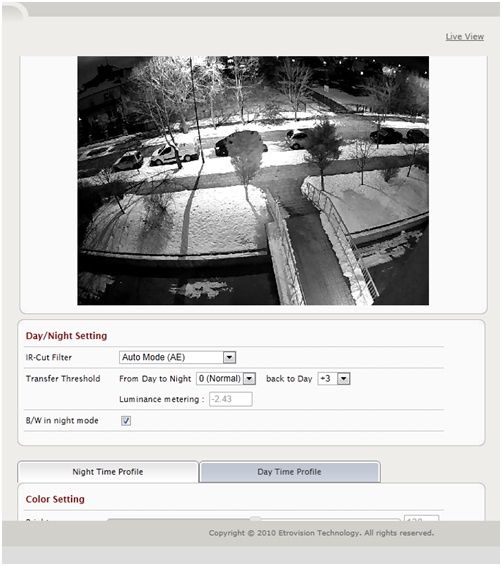Click the Etrovision Technology copyright footer text

(x=321, y=533)
